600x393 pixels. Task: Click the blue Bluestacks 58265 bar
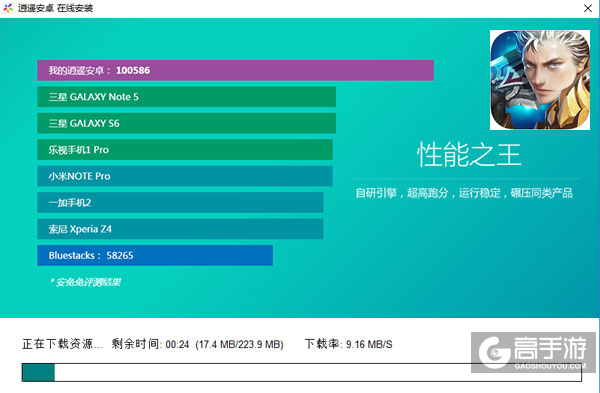pos(155,255)
